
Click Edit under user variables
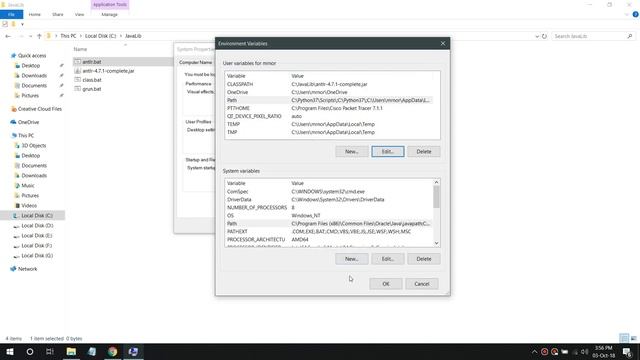(388, 151)
